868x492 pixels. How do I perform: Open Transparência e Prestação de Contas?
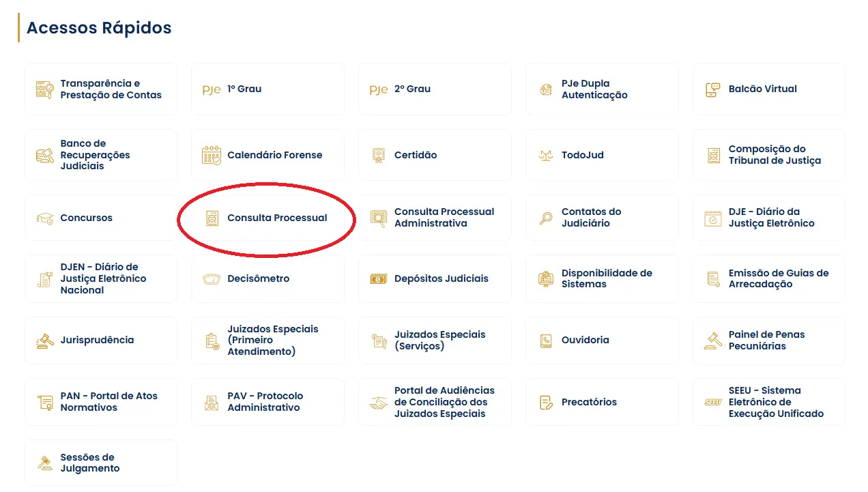[x=111, y=89]
